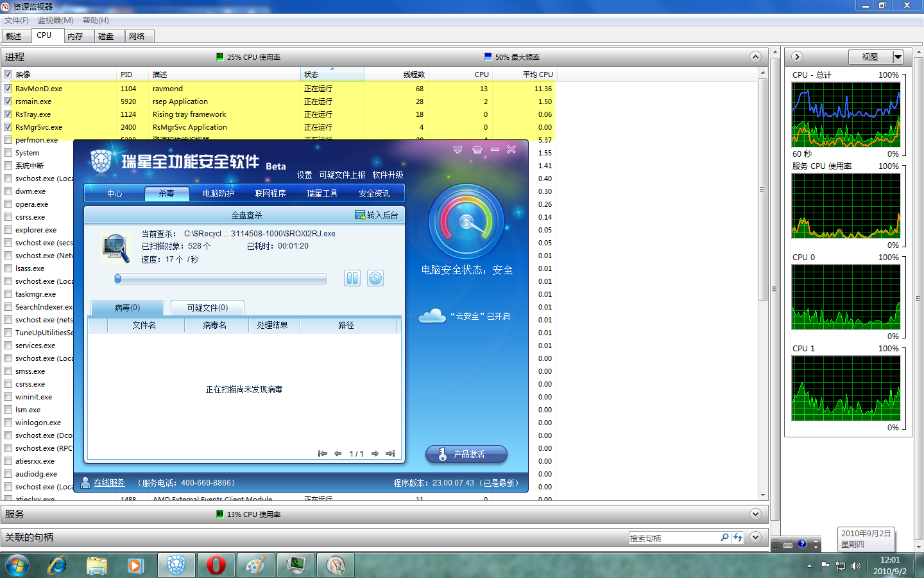
Task: Click the volume speaker tray icon
Action: pos(855,566)
